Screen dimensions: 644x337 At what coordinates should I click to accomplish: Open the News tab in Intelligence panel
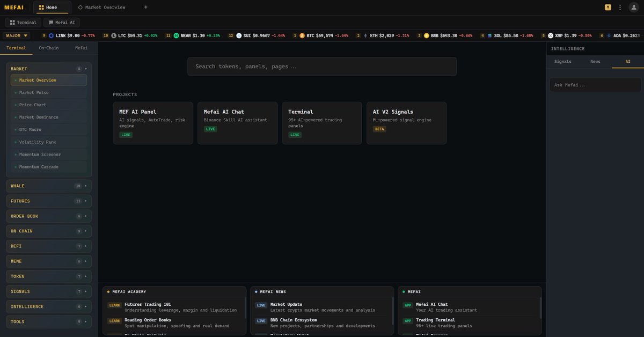pyautogui.click(x=595, y=62)
